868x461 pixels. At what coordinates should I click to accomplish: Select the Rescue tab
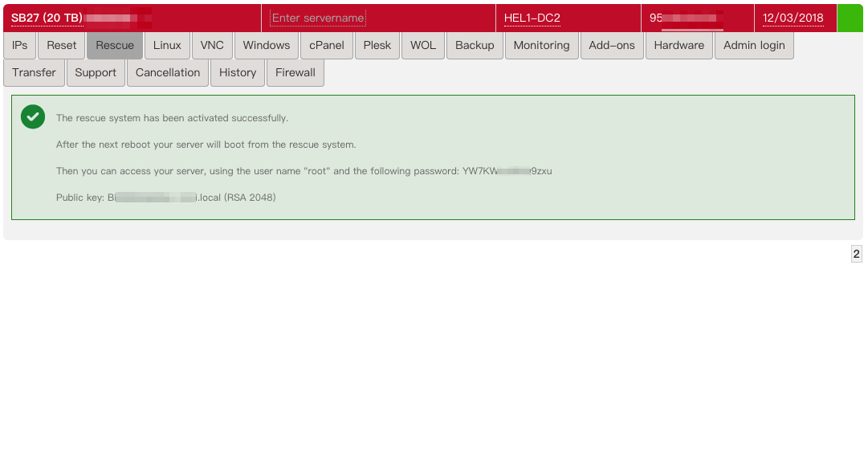point(115,46)
